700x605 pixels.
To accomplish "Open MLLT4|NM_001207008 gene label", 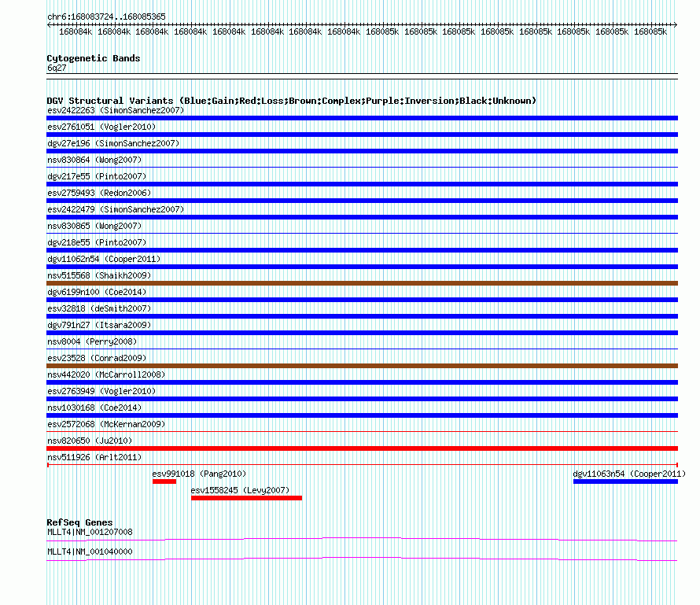I will pyautogui.click(x=90, y=532).
